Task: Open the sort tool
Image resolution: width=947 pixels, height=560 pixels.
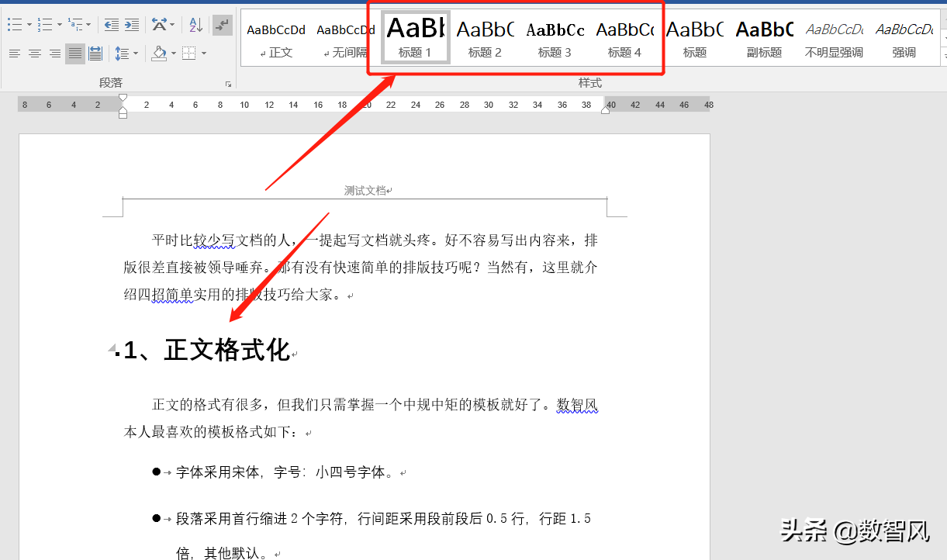Action: click(x=195, y=25)
